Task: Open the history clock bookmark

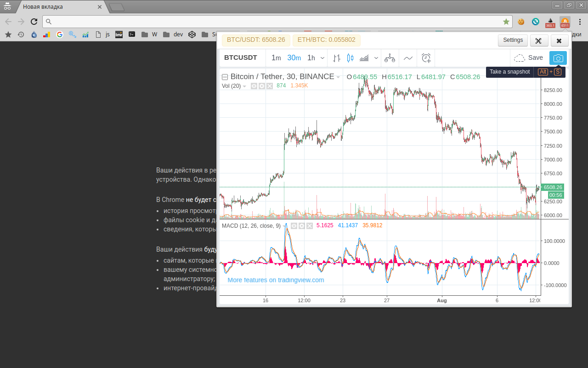Action: pos(21,34)
